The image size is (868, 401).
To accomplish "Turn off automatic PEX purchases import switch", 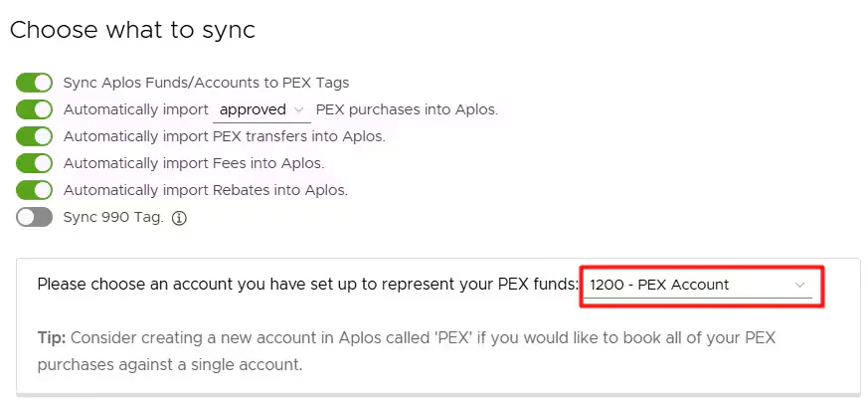I will coord(34,109).
